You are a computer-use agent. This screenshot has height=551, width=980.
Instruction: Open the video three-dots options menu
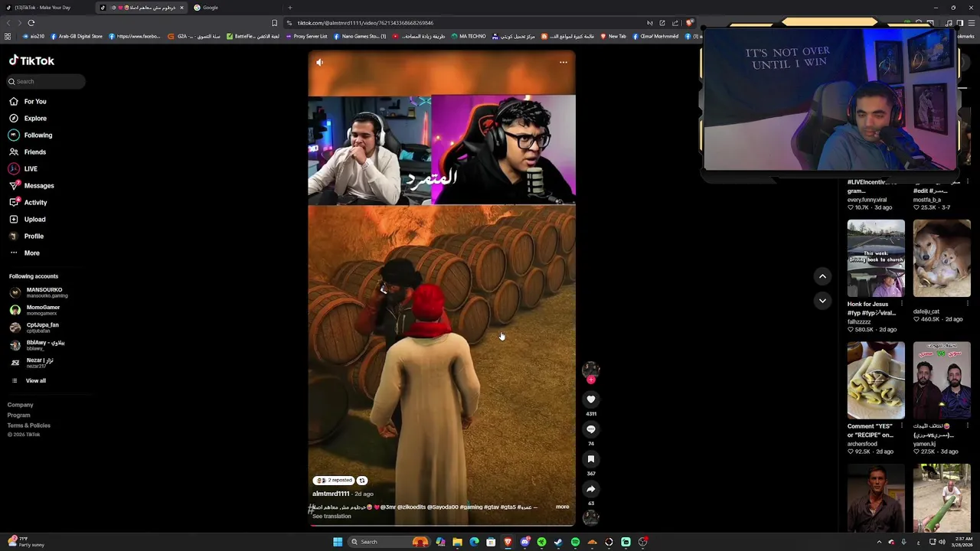coord(563,63)
